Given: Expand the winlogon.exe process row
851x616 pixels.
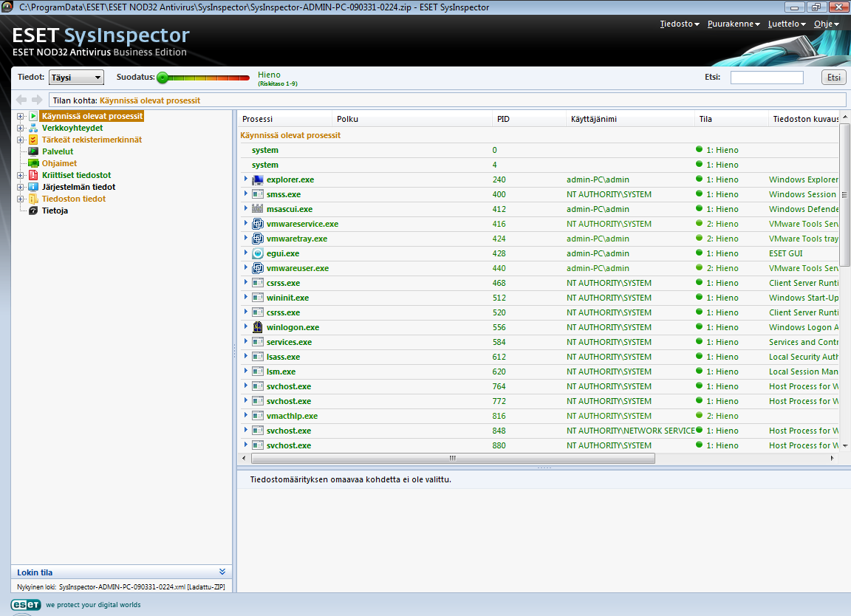Looking at the screenshot, I should (x=246, y=326).
